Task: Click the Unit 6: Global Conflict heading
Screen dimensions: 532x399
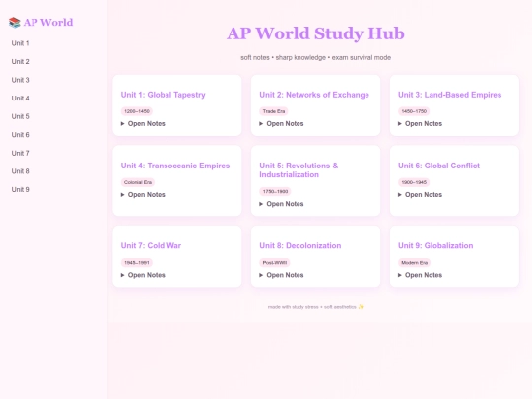Action: pos(438,166)
